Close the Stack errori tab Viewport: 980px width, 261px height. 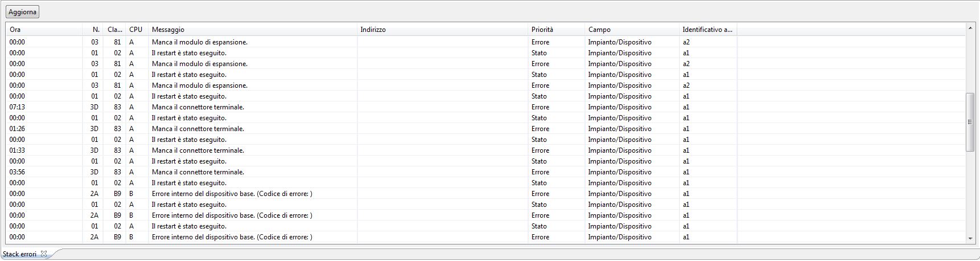point(44,254)
